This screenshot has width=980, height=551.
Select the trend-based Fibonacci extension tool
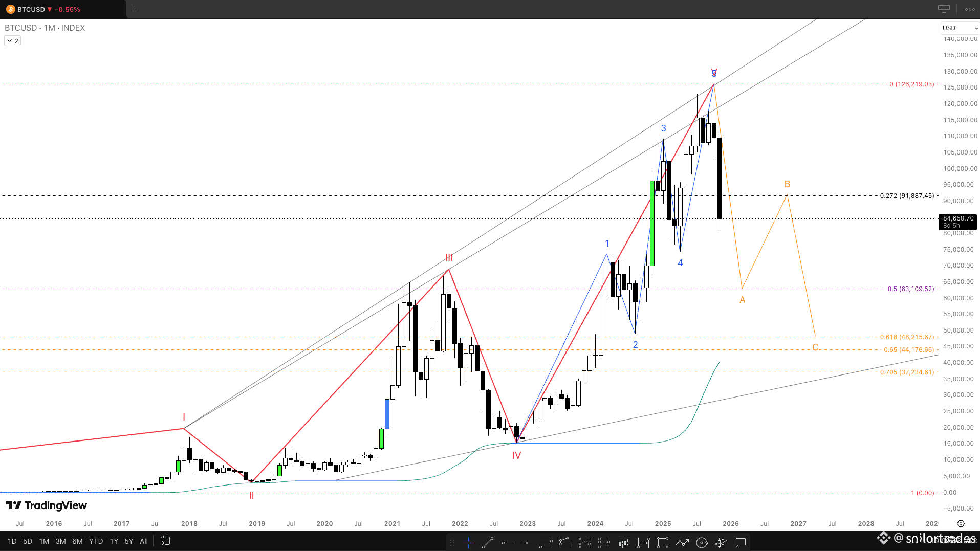[565, 542]
